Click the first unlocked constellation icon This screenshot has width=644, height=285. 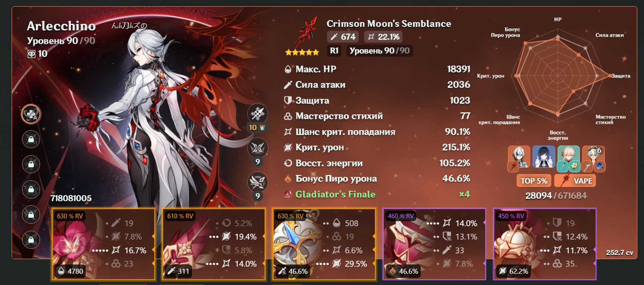tap(31, 114)
